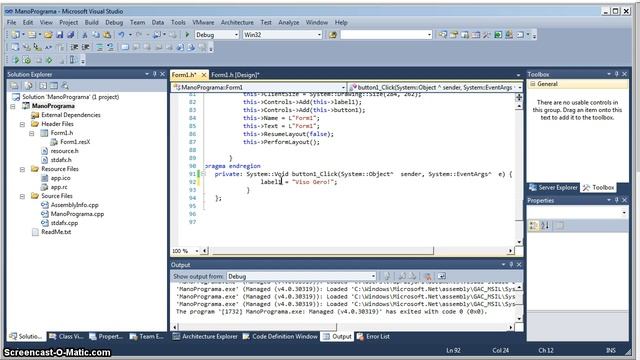The height and width of the screenshot is (360, 640).
Task: Open the File menu
Action: [x=11, y=22]
